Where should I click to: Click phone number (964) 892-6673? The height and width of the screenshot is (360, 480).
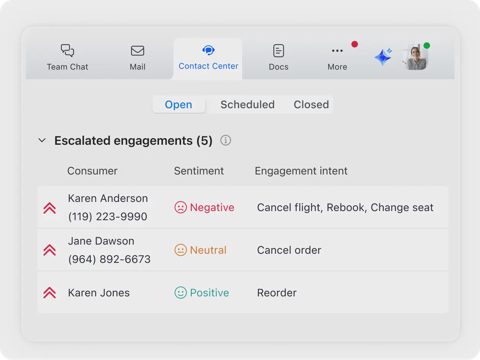(x=109, y=259)
